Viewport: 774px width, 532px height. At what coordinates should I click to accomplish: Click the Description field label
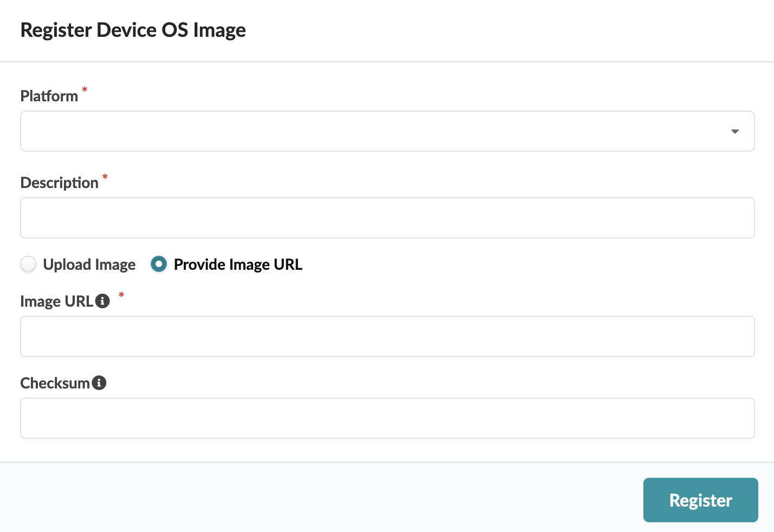pyautogui.click(x=60, y=183)
